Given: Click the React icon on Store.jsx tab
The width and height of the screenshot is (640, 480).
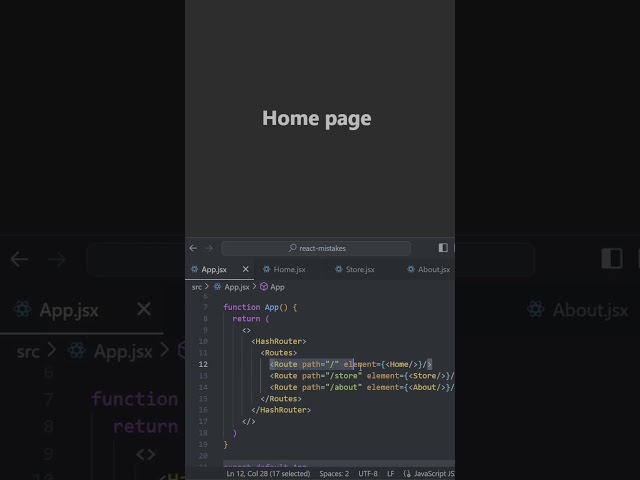Looking at the screenshot, I should [x=339, y=269].
